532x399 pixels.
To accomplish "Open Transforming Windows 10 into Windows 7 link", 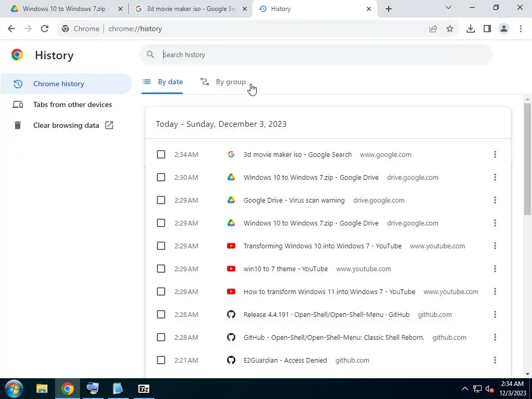I will 322,246.
